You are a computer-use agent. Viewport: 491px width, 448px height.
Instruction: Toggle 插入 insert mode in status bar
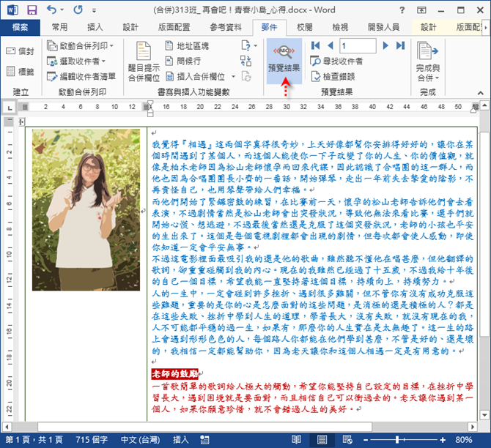pos(181,440)
